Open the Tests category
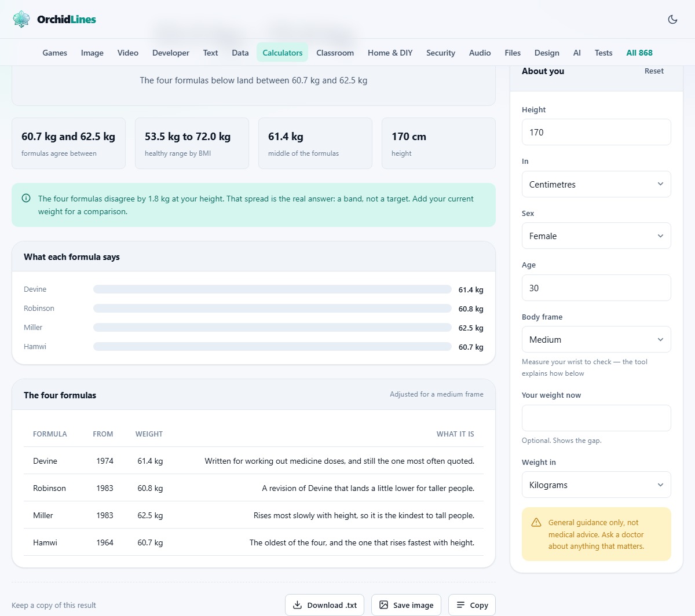The width and height of the screenshot is (695, 616). (x=603, y=53)
